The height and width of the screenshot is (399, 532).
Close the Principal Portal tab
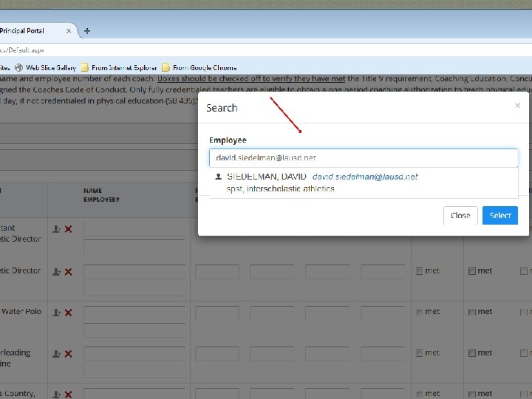pos(69,31)
